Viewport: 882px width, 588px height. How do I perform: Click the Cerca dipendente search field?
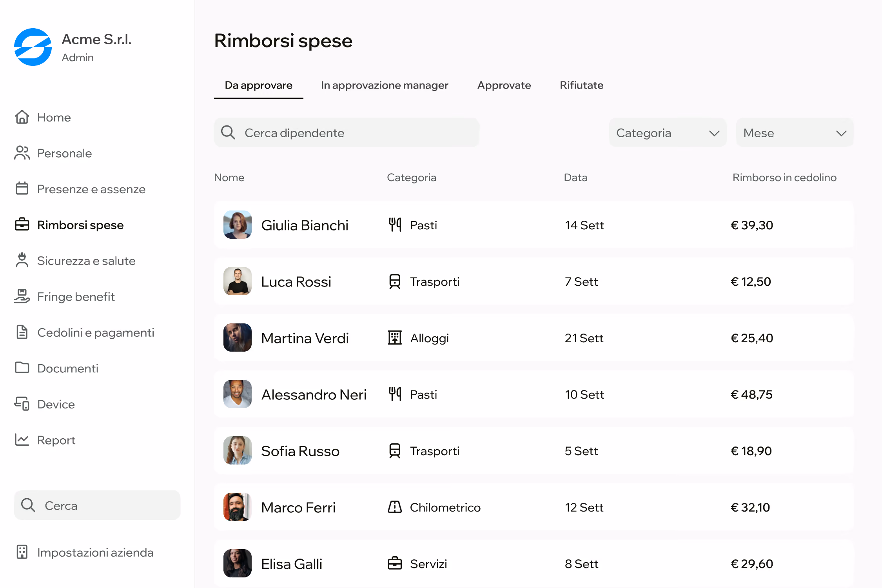(x=347, y=132)
